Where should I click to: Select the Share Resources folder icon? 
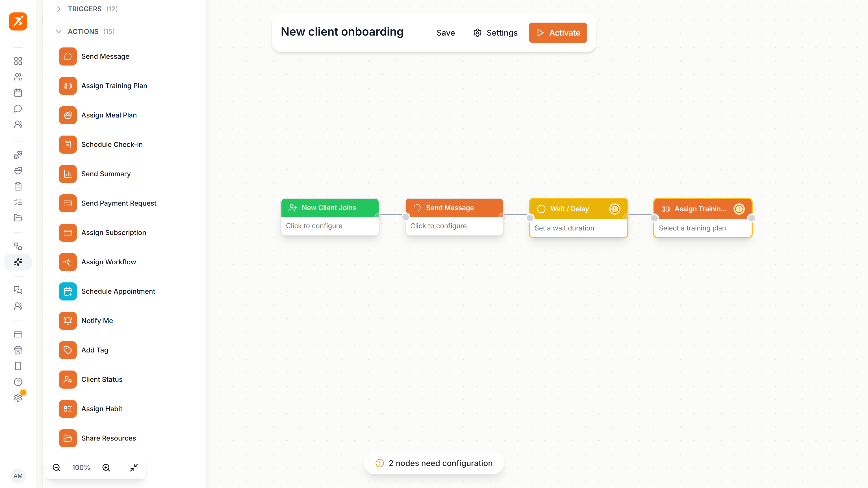[68, 438]
